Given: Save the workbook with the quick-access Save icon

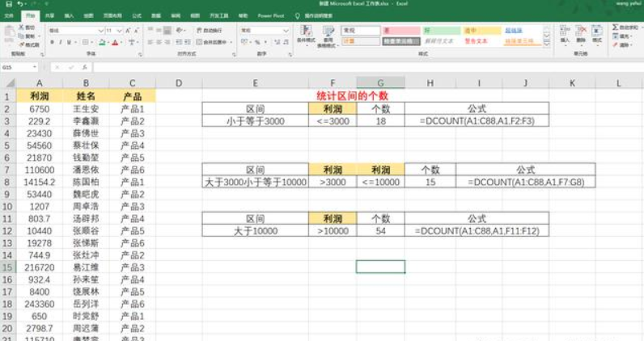Looking at the screenshot, I should pyautogui.click(x=8, y=4).
